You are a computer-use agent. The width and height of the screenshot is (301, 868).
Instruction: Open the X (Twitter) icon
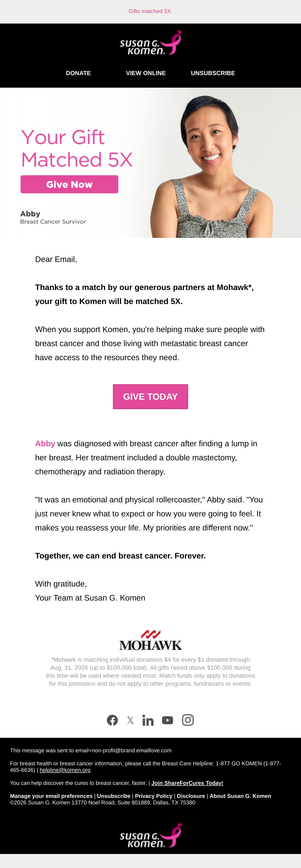[130, 720]
